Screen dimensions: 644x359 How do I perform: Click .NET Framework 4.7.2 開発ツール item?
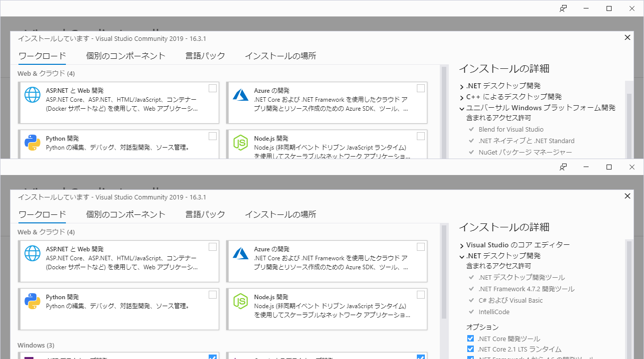coord(526,289)
